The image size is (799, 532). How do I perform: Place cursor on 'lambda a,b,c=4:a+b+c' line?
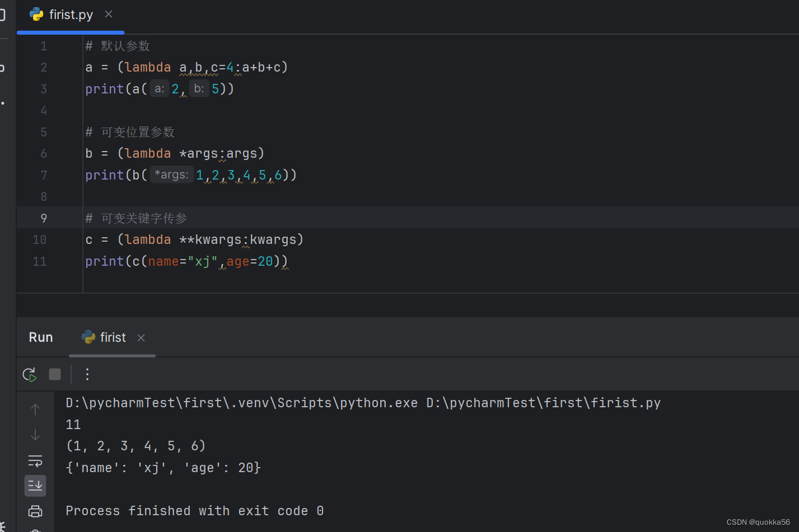(x=186, y=68)
